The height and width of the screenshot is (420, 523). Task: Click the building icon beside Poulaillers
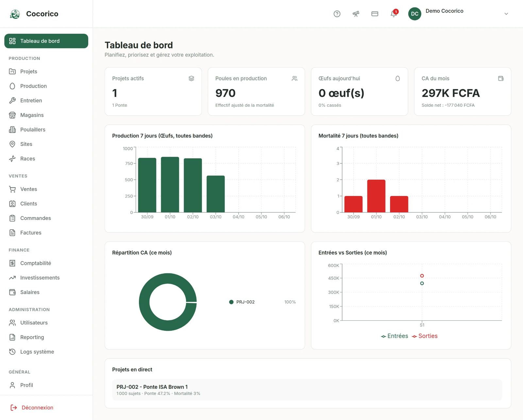coord(12,130)
